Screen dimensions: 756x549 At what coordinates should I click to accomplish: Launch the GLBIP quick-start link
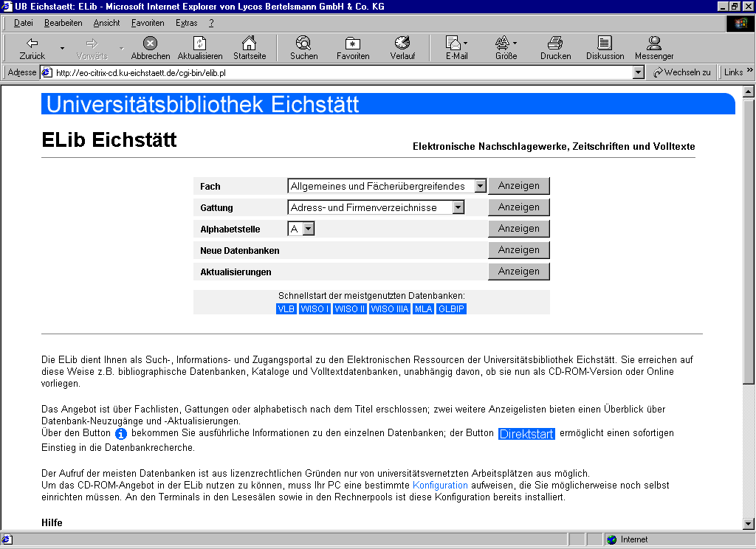click(451, 309)
